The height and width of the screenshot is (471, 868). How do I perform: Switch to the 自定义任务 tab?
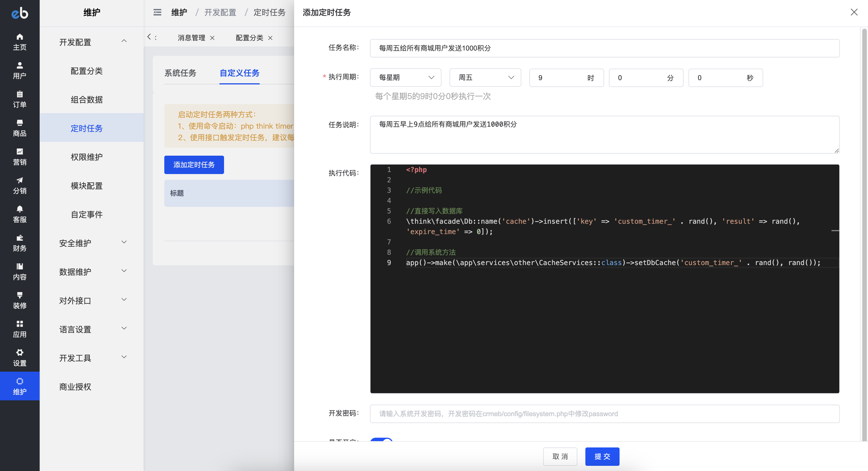point(239,73)
